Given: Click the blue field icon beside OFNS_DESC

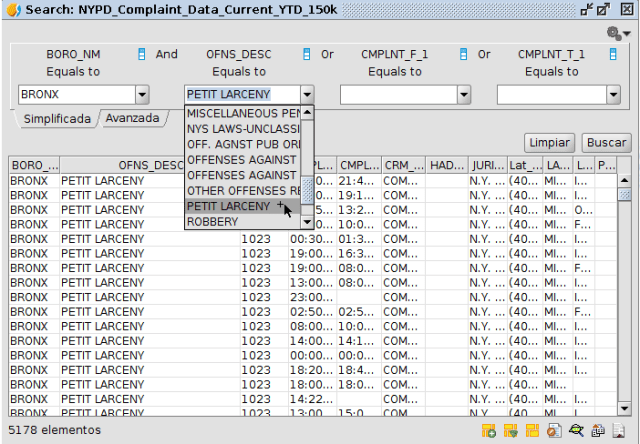Looking at the screenshot, I should (x=307, y=54).
